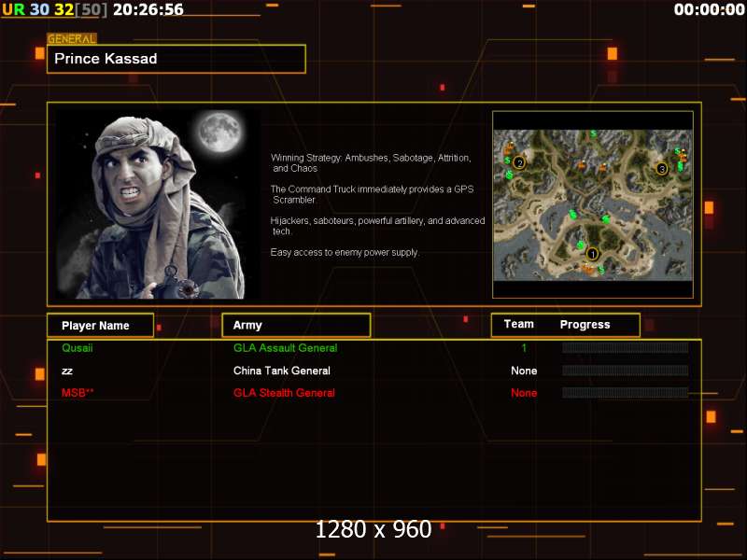The image size is (747, 560).
Task: Select start position 2 on the map
Action: 519,163
